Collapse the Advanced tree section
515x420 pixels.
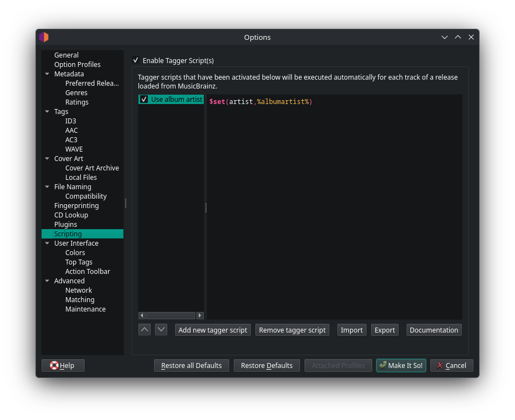click(x=47, y=281)
